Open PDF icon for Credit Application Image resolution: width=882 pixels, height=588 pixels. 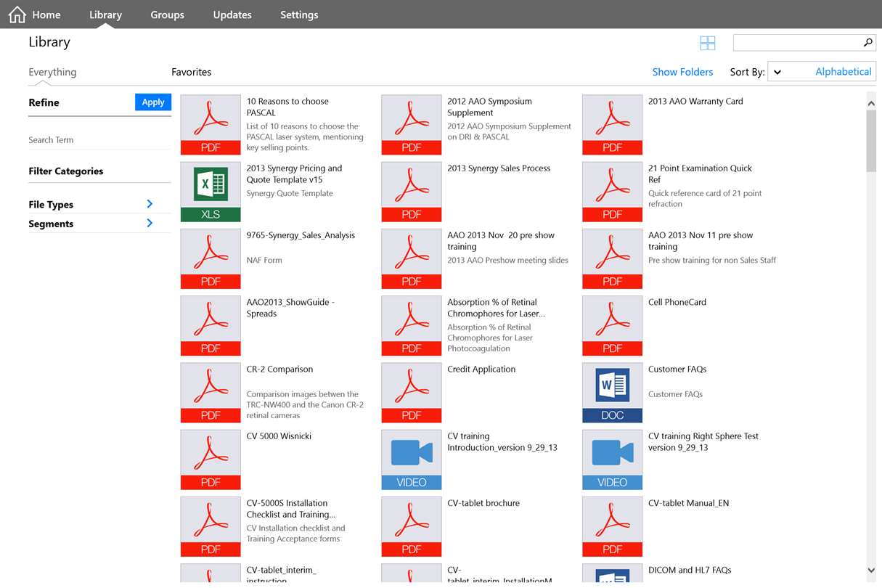pos(412,393)
